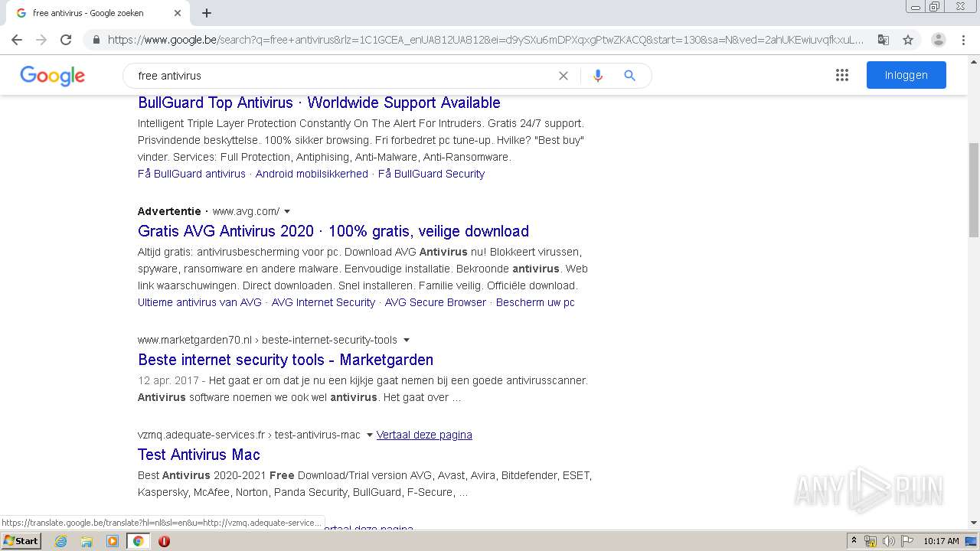The width and height of the screenshot is (980, 551).
Task: Open the volume speaker tray icon
Action: coord(888,541)
